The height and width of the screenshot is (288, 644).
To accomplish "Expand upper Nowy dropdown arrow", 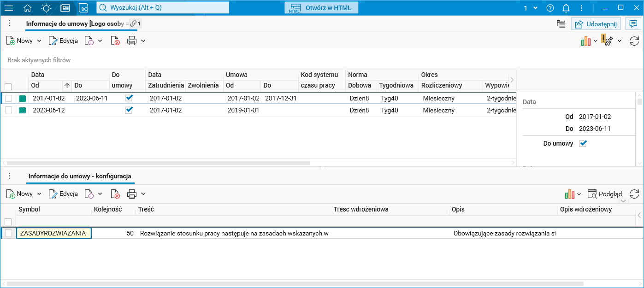I will pyautogui.click(x=39, y=41).
